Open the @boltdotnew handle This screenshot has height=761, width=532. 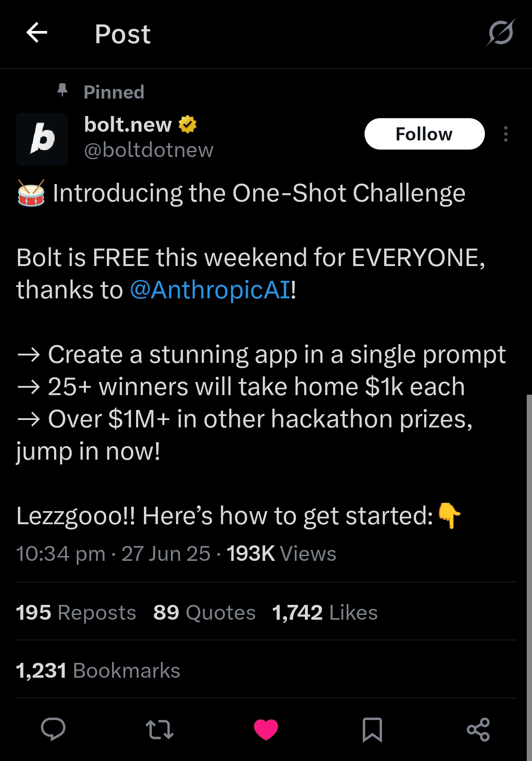(x=149, y=150)
